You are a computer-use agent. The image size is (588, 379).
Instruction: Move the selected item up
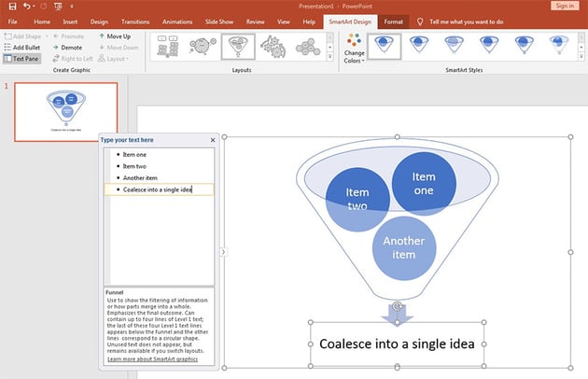pyautogui.click(x=116, y=35)
